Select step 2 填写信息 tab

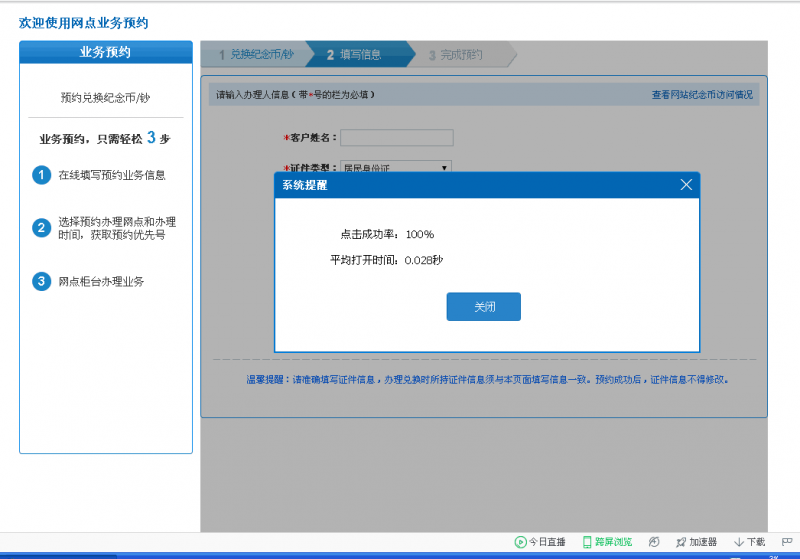click(355, 55)
